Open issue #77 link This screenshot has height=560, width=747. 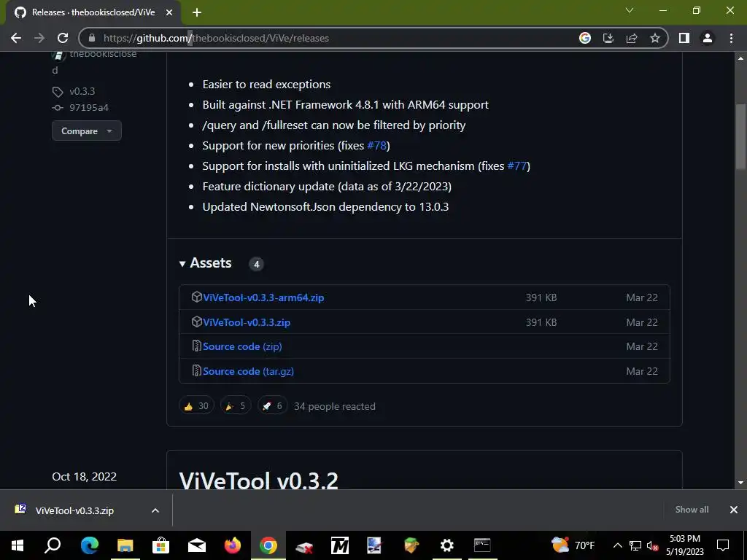click(517, 166)
